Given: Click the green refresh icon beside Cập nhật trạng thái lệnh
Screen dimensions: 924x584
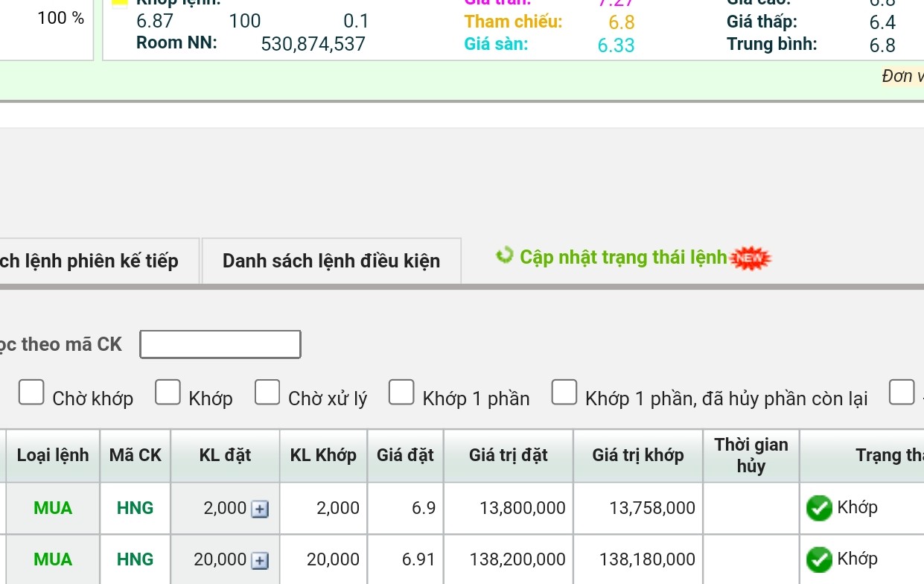Looking at the screenshot, I should (x=505, y=256).
